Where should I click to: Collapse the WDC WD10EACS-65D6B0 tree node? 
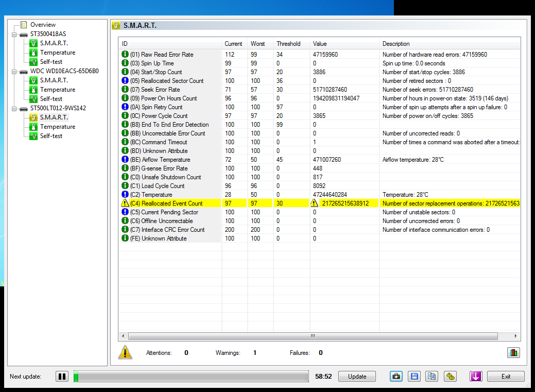(x=14, y=72)
